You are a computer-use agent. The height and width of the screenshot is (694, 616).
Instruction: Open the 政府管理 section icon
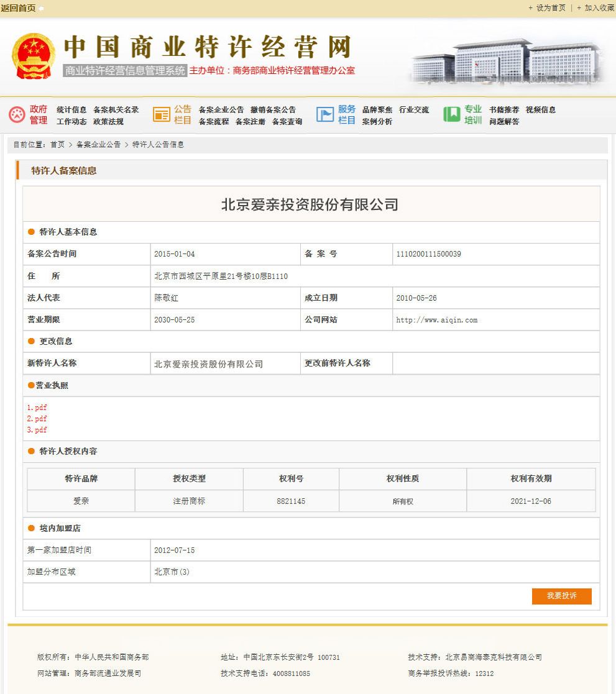pos(17,115)
